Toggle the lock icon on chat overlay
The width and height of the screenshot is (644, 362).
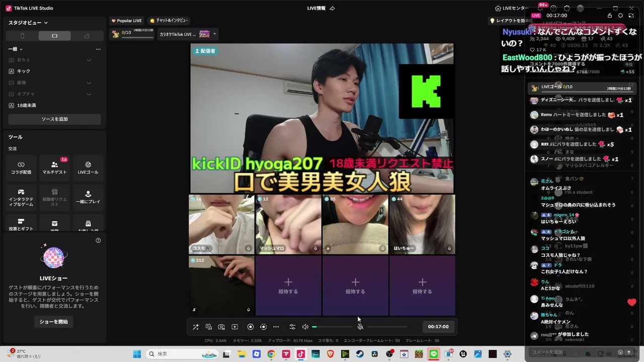(x=610, y=16)
